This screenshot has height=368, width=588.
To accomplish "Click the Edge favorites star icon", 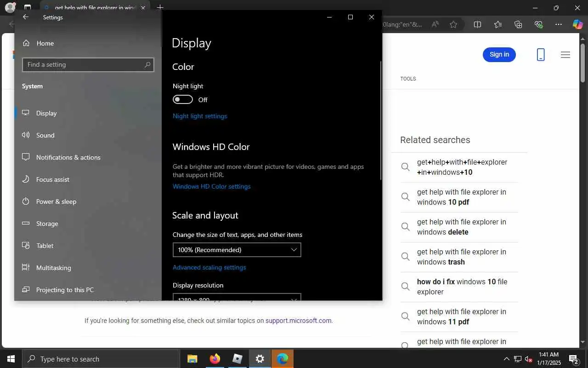I will [453, 24].
